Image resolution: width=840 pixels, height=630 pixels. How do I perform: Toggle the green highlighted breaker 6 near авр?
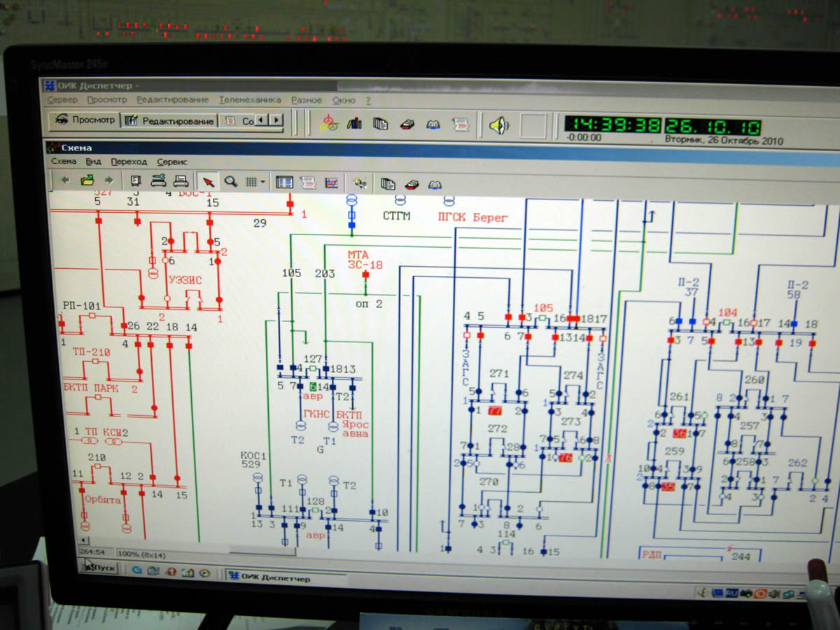314,386
